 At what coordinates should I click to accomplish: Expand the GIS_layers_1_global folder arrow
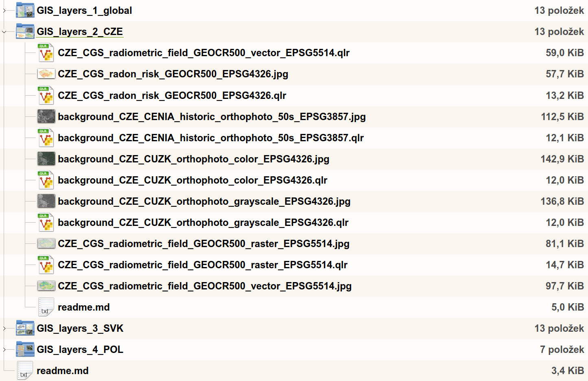pyautogui.click(x=4, y=11)
